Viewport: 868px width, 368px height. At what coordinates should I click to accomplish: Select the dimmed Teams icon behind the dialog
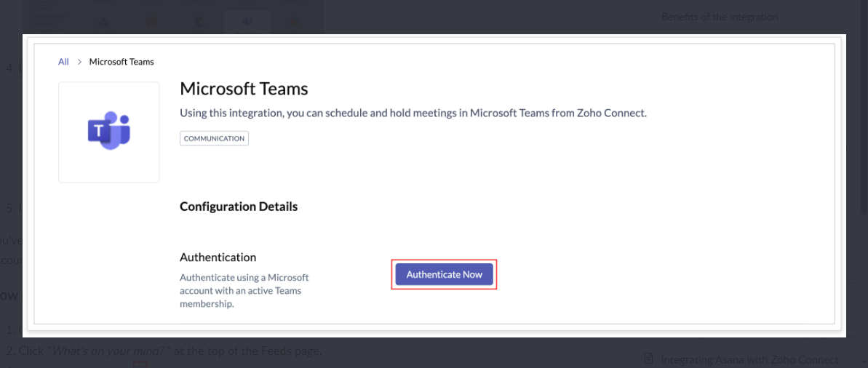tap(247, 22)
